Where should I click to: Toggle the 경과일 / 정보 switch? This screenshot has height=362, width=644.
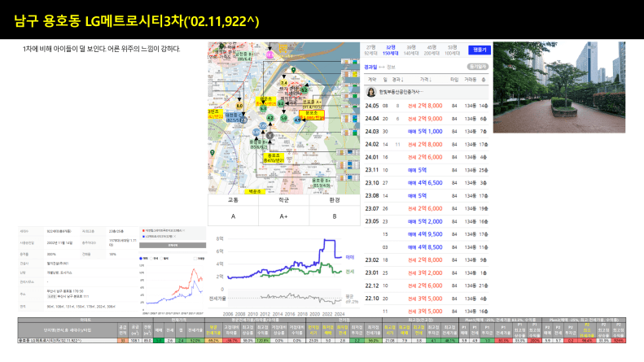(379, 67)
